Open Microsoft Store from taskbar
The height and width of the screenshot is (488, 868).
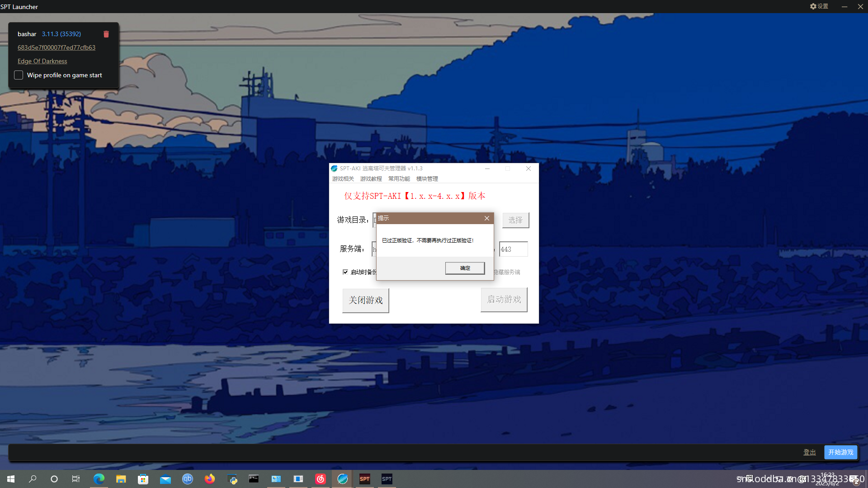[143, 479]
